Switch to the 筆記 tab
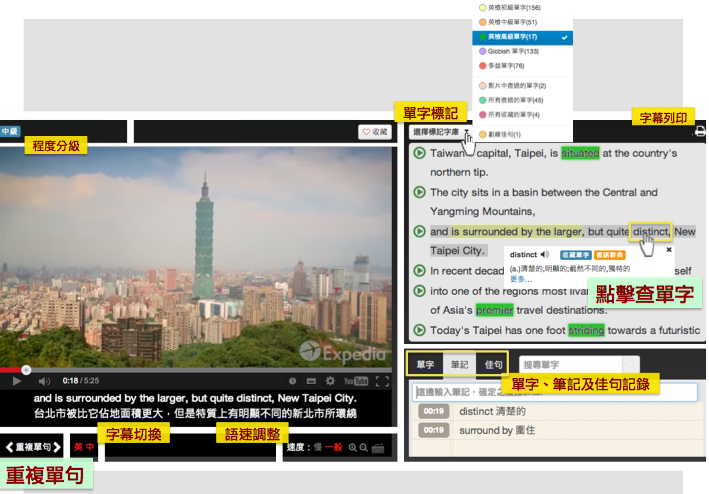709x494 pixels. coord(459,365)
